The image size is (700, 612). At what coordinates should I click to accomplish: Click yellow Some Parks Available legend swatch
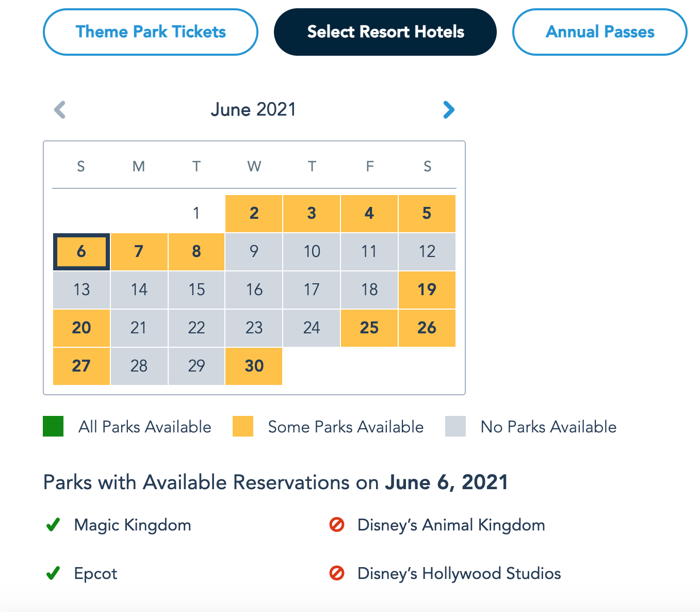pos(243,426)
